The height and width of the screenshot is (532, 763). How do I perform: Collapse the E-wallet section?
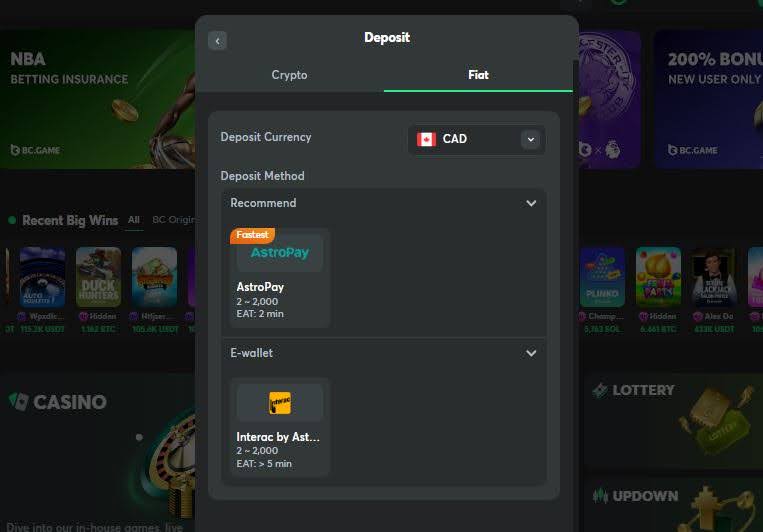tap(531, 353)
